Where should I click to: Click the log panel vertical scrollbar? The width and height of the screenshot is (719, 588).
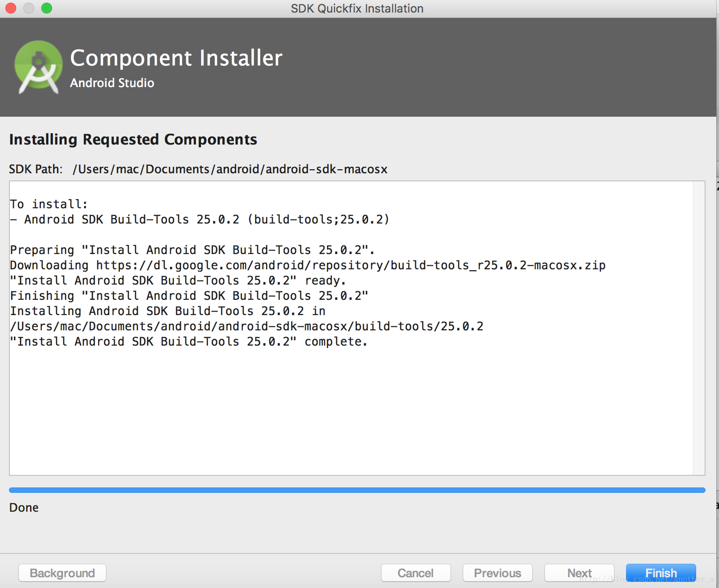699,328
